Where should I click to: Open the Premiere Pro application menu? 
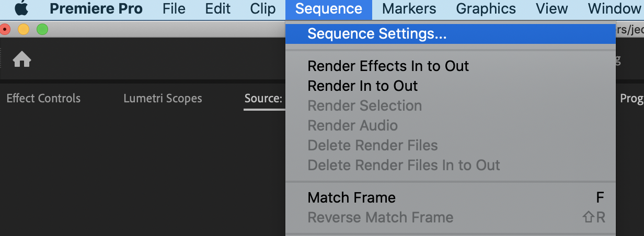click(x=96, y=9)
